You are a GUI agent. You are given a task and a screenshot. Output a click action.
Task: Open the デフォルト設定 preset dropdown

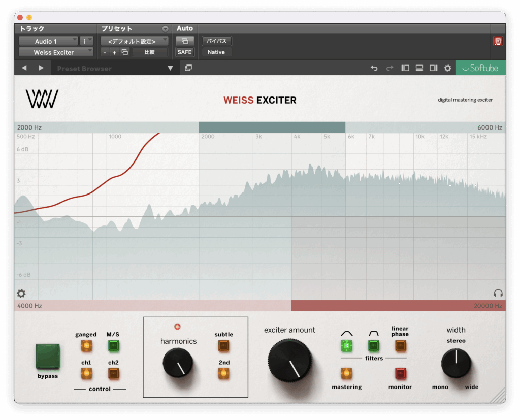(134, 41)
